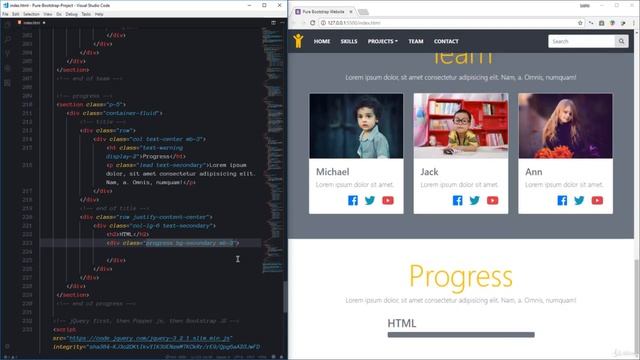Bookmark this page with the star icon
Viewport: 640px width, 360px height.
pyautogui.click(x=580, y=23)
